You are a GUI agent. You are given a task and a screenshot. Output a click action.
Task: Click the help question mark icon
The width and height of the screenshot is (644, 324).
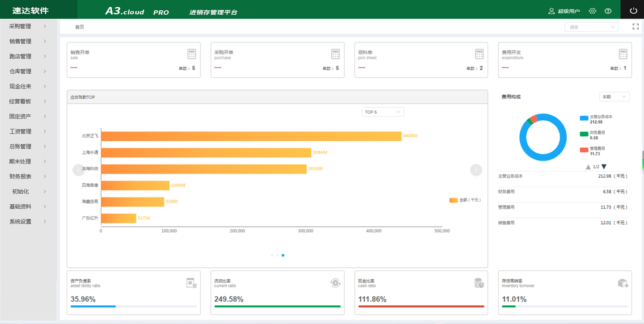[x=608, y=11]
